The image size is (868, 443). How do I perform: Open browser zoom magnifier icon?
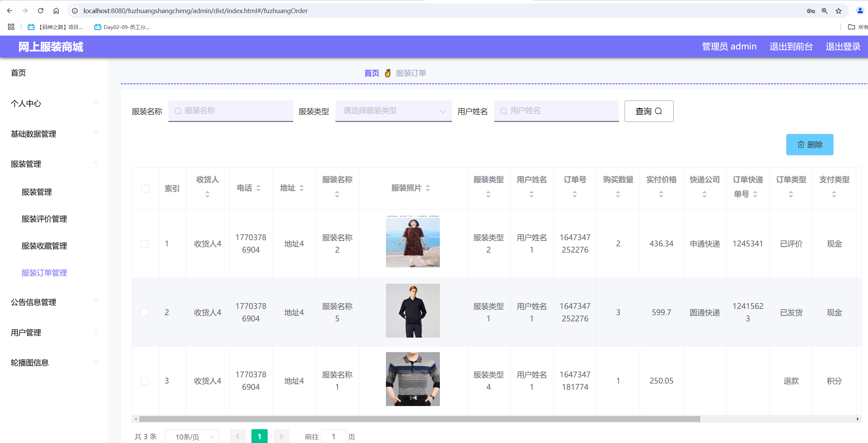(x=825, y=11)
